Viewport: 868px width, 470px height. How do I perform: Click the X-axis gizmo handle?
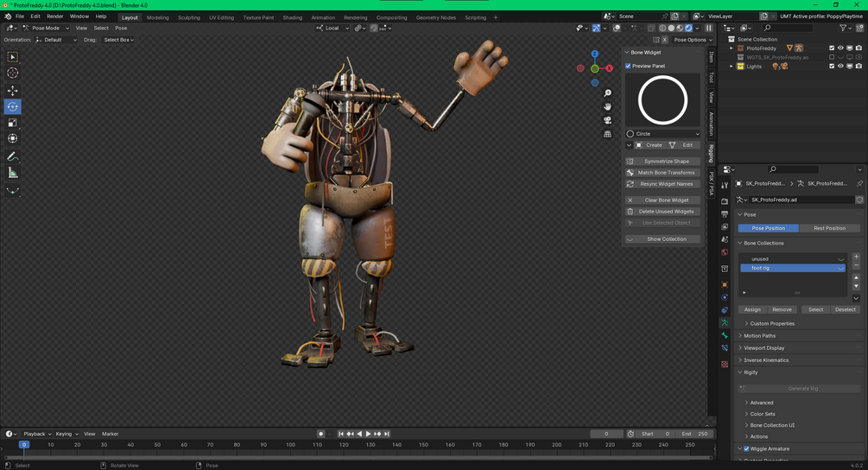coord(609,68)
